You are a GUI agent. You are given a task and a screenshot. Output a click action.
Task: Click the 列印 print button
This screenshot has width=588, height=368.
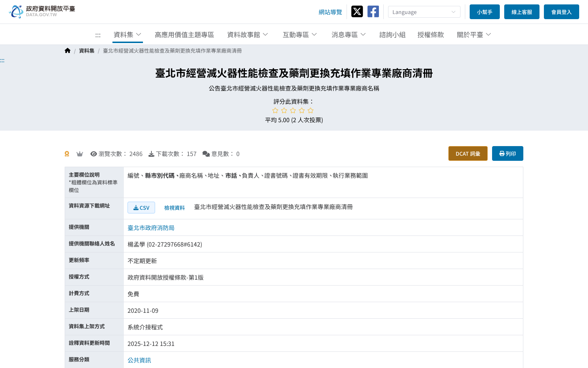pos(508,153)
